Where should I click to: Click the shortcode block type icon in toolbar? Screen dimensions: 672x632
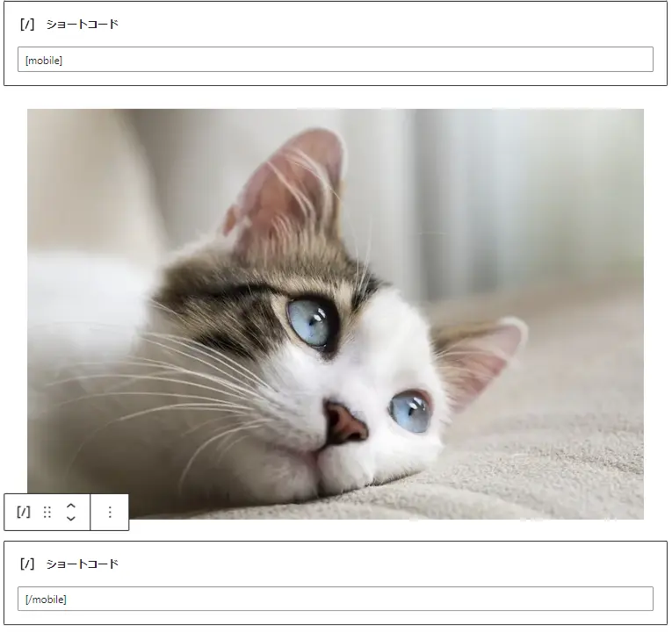pos(24,512)
